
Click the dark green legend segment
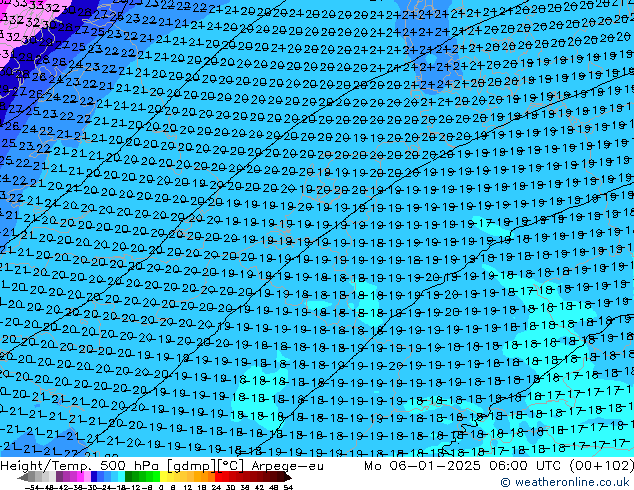(x=128, y=477)
